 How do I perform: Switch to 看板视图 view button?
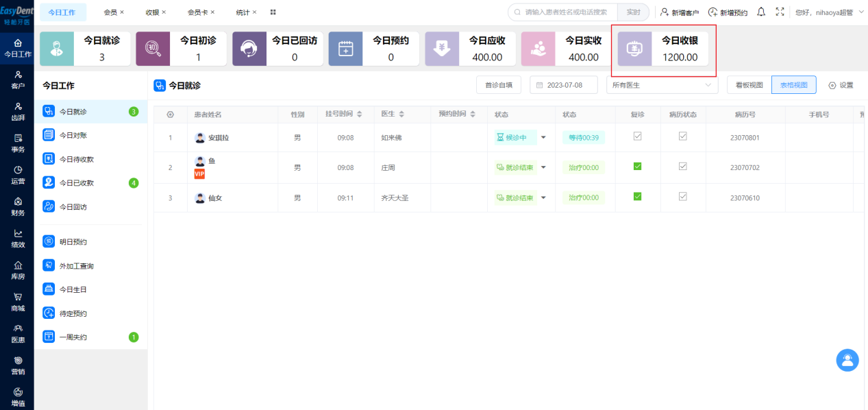click(x=749, y=85)
